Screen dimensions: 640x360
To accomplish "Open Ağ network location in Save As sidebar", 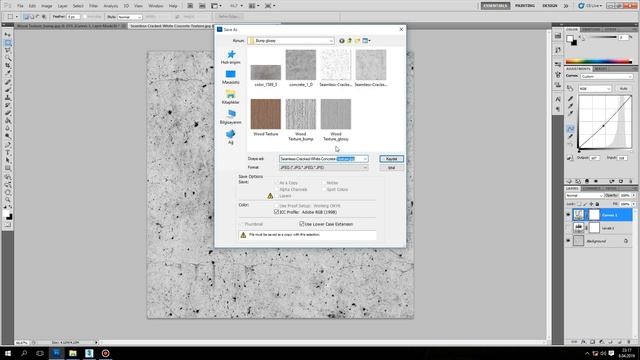I will (231, 137).
